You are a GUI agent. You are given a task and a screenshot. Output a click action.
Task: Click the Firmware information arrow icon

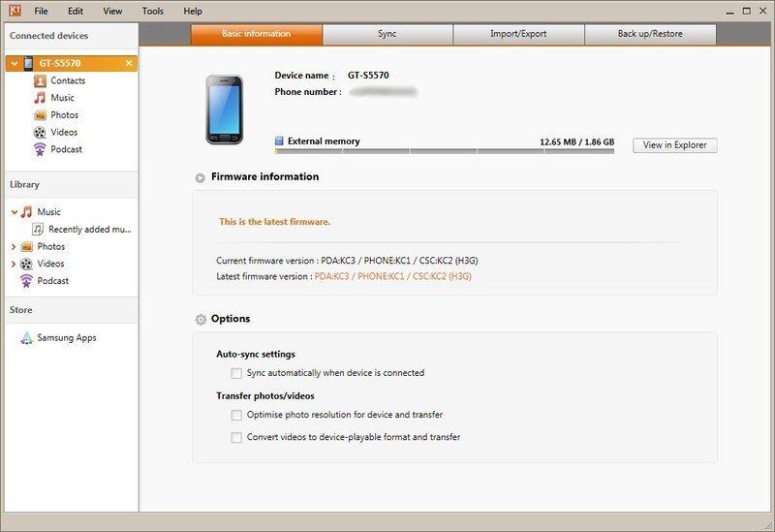coord(201,178)
